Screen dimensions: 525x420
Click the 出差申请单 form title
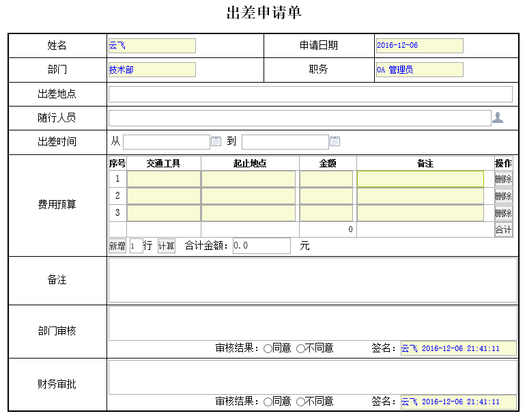click(264, 13)
